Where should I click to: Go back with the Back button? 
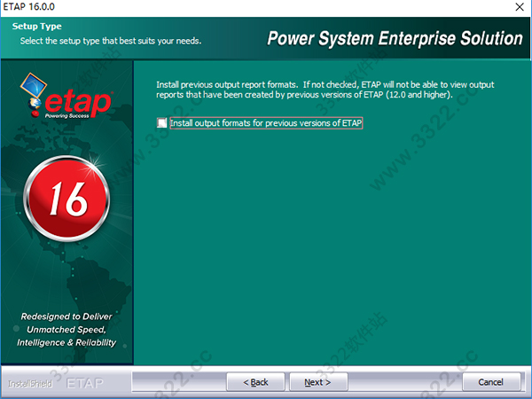point(255,382)
